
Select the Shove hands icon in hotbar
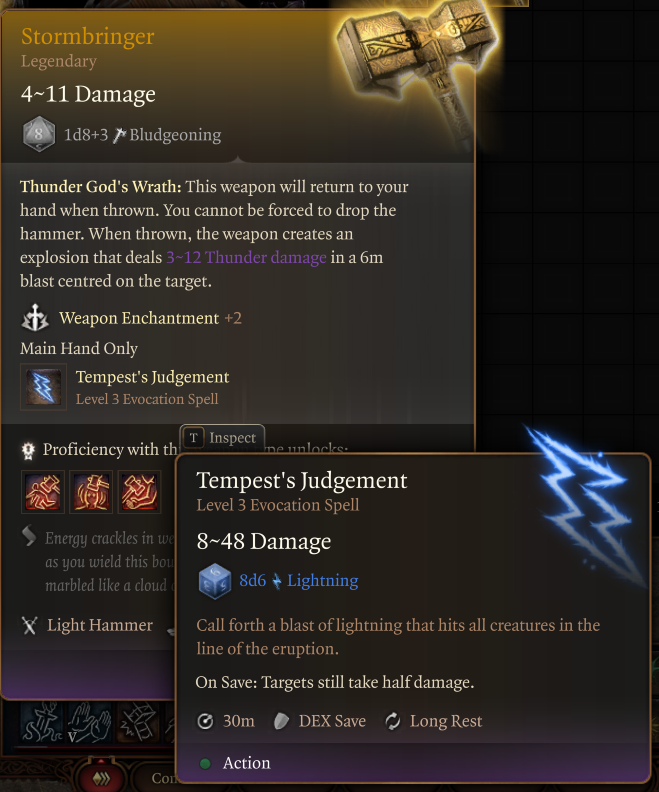point(91,722)
